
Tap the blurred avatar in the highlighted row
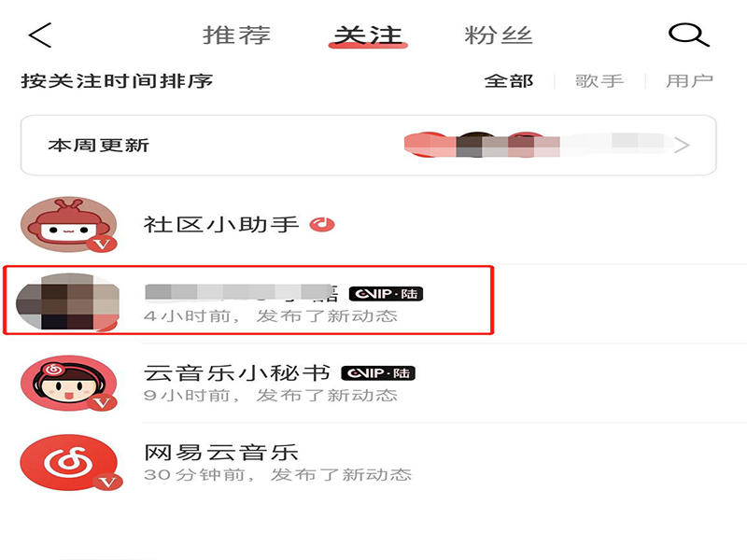click(67, 301)
